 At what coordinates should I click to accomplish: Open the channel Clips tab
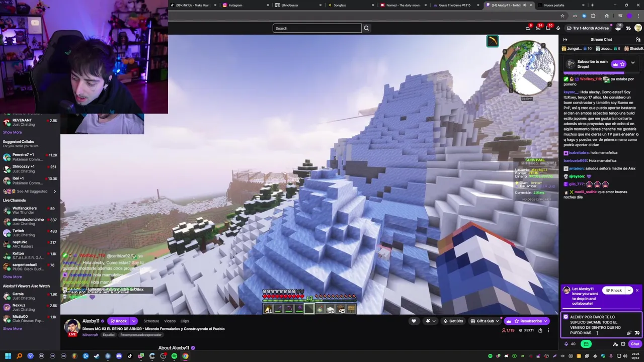pyautogui.click(x=185, y=321)
